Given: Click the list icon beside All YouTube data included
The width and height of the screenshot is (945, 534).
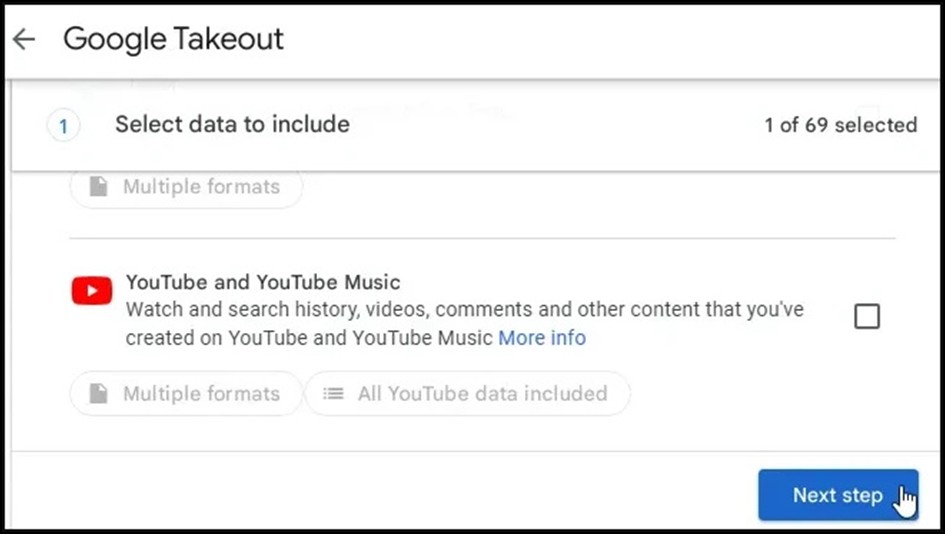Looking at the screenshot, I should click(x=333, y=394).
